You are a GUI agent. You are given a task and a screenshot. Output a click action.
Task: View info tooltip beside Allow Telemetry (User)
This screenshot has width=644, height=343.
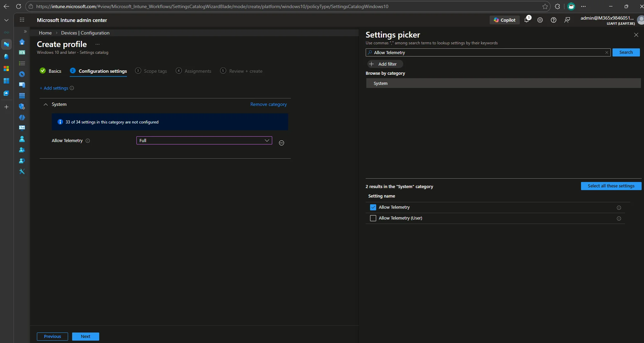coord(619,219)
